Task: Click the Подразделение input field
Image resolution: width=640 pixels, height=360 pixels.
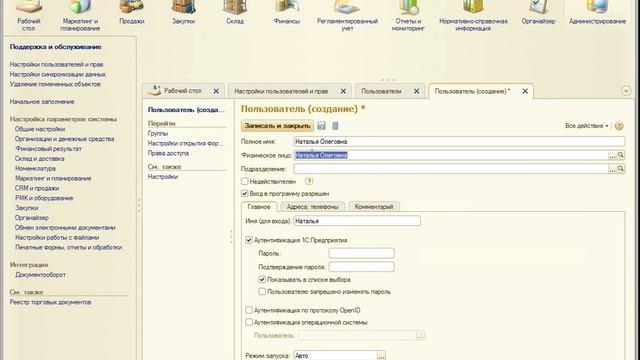Action: tap(451, 169)
